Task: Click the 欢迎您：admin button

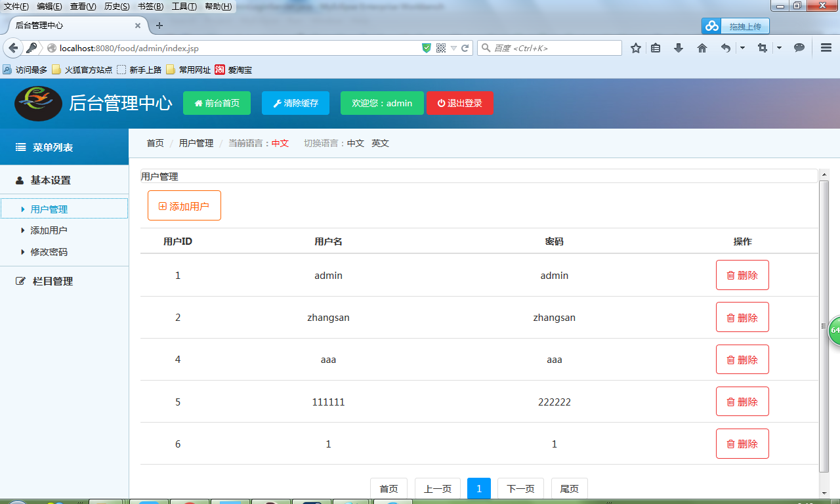Action: (x=382, y=103)
